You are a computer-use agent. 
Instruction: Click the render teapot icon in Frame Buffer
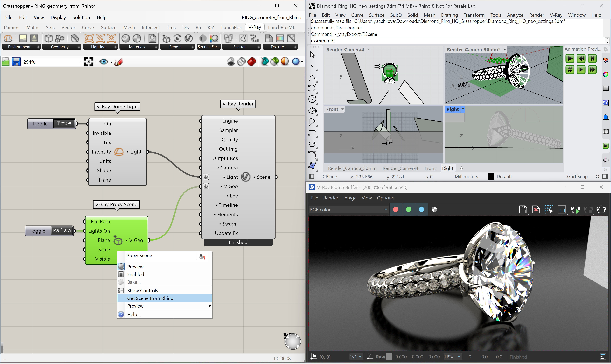pyautogui.click(x=601, y=210)
